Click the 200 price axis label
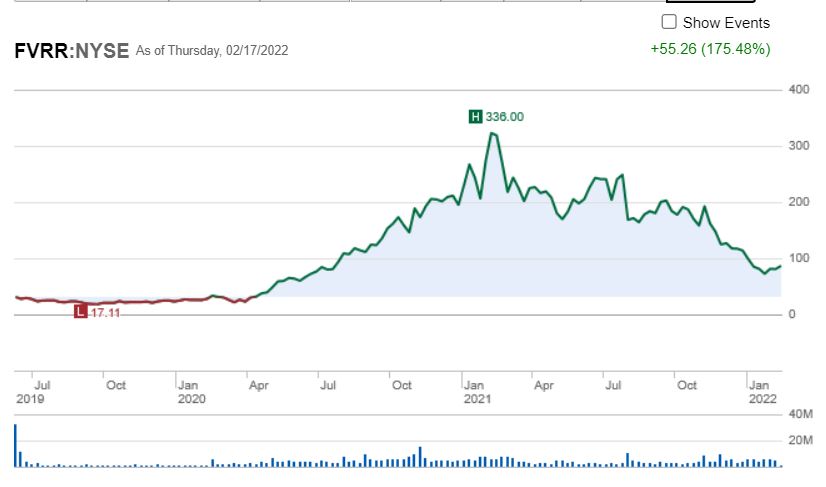 [799, 202]
